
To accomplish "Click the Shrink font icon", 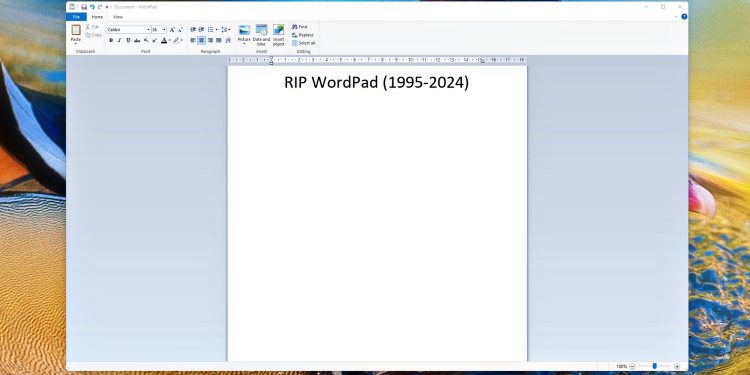I will click(180, 30).
